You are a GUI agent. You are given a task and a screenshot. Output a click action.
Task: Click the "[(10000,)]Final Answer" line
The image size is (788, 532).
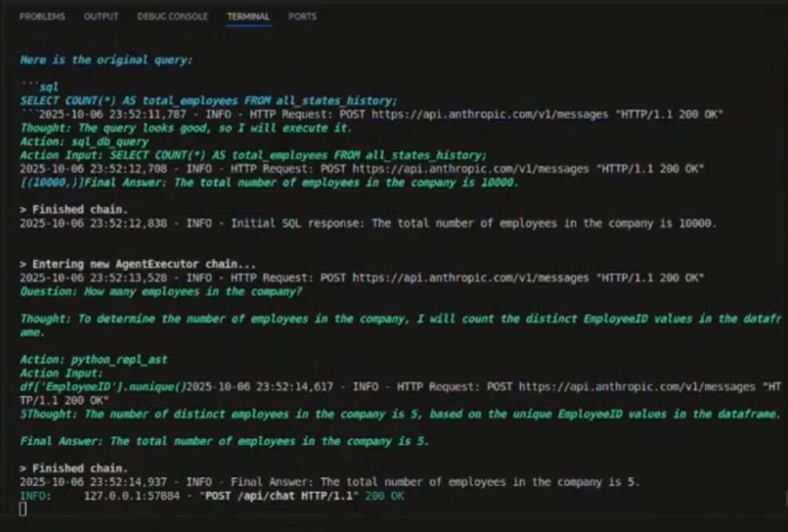coord(269,183)
